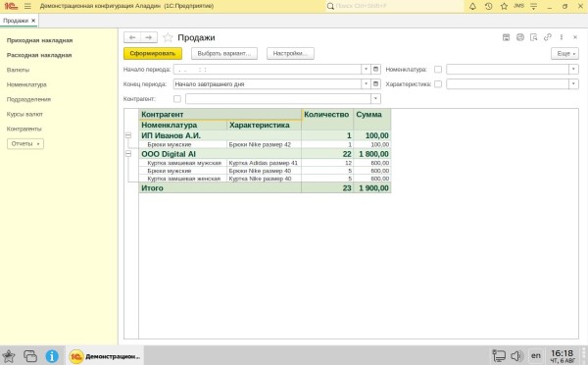The width and height of the screenshot is (588, 365).
Task: Open the Контрагент filter dropdown arrow
Action: coord(375,99)
